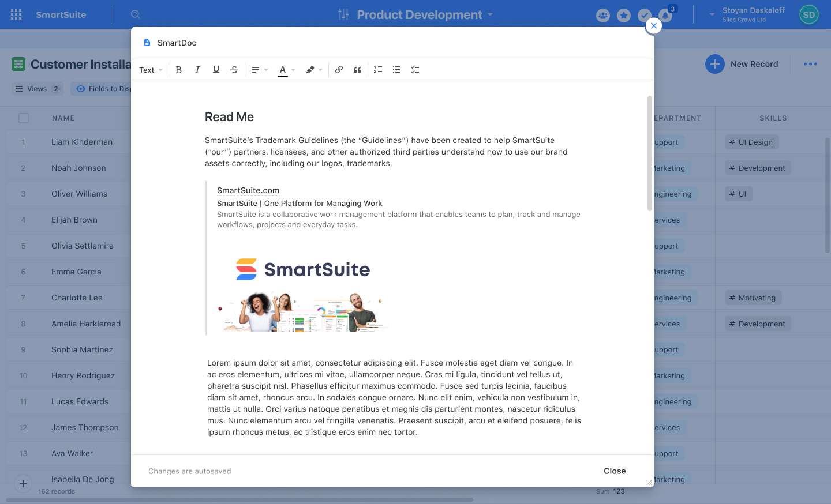Screen dimensions: 831x504
Task: Open the Liam Kinderman record
Action: [x=82, y=142]
